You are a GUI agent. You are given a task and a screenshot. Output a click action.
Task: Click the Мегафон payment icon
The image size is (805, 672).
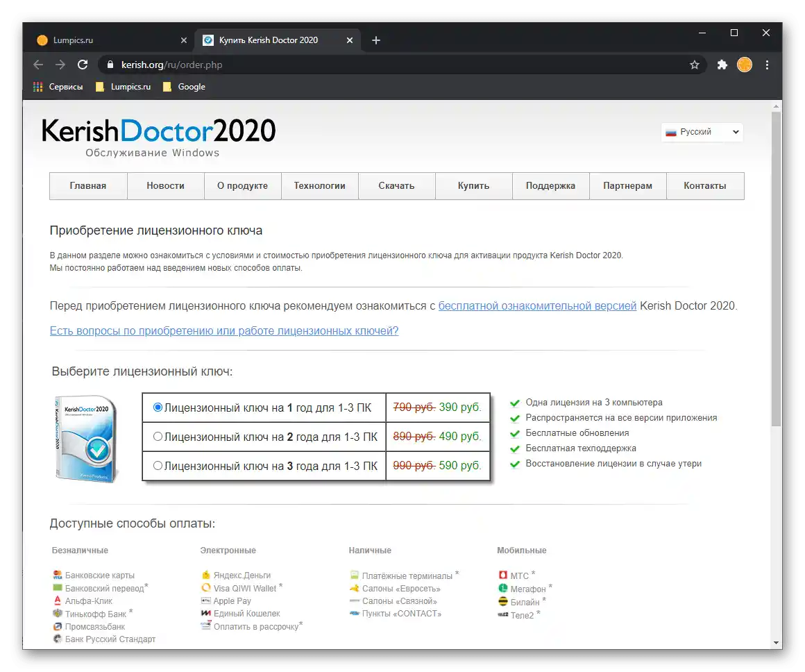tap(502, 588)
